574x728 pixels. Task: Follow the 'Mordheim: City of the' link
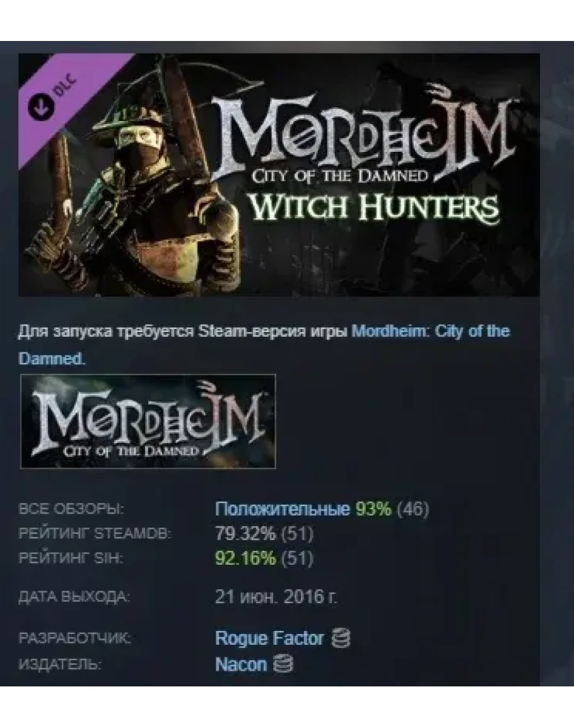tap(431, 331)
